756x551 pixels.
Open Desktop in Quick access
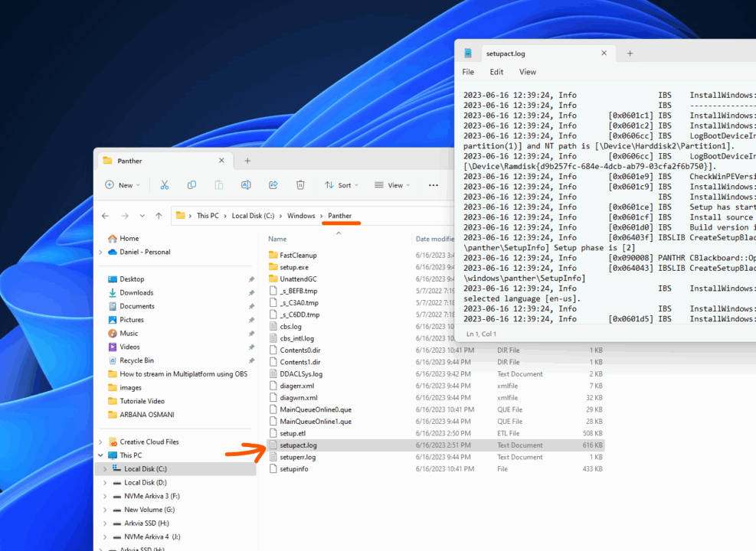[132, 279]
